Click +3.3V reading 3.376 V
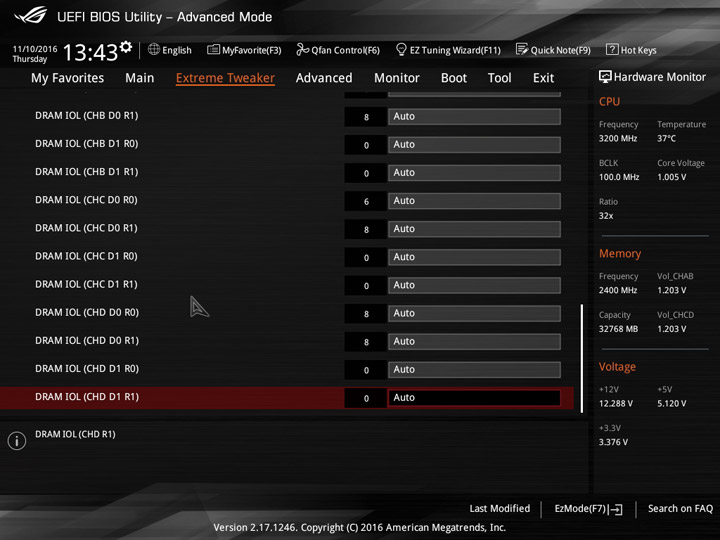720x540 pixels. 613,442
